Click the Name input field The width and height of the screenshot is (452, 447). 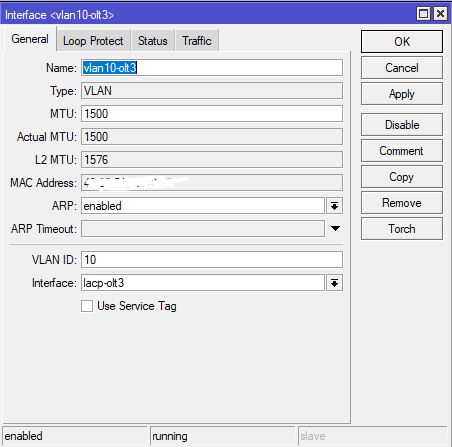(212, 68)
